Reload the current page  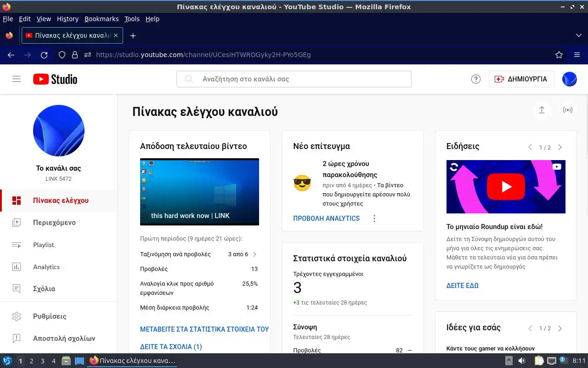click(44, 55)
